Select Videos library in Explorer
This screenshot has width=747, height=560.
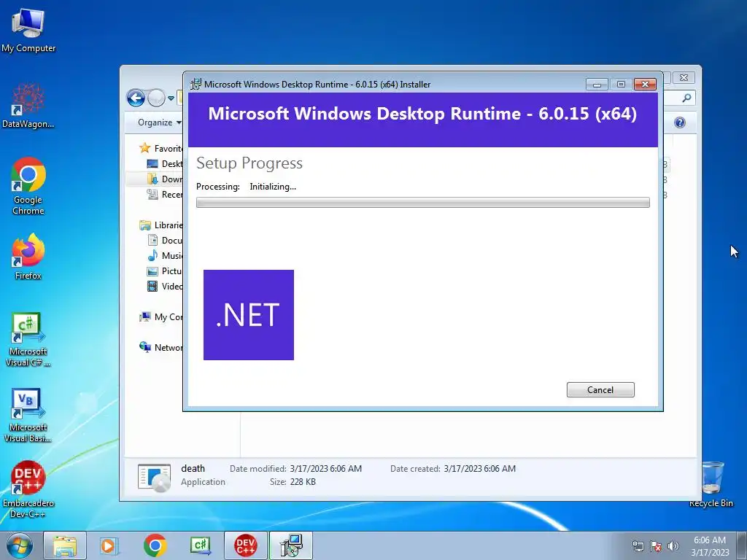[x=165, y=286]
